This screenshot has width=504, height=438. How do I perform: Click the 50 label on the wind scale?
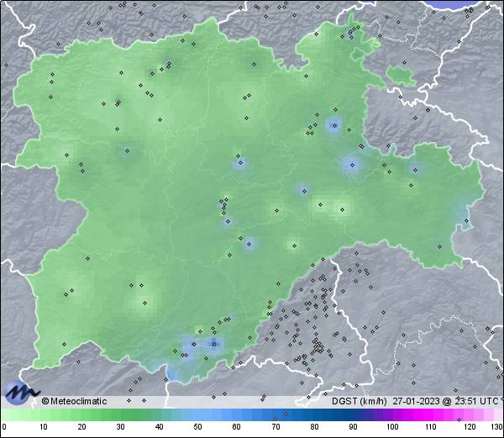197,427
